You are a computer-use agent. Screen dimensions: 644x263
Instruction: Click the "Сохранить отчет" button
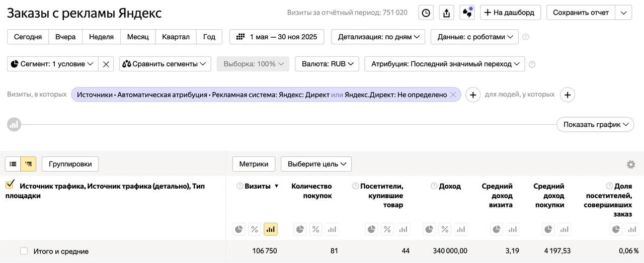coord(581,13)
